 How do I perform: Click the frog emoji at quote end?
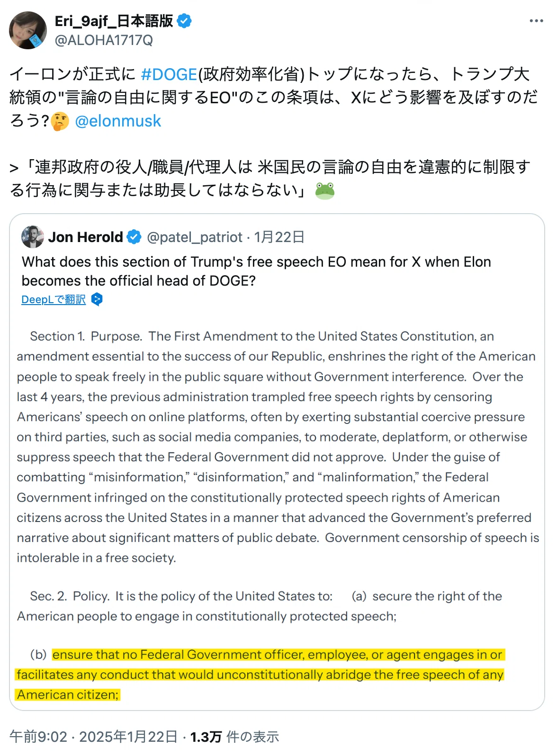coord(325,191)
